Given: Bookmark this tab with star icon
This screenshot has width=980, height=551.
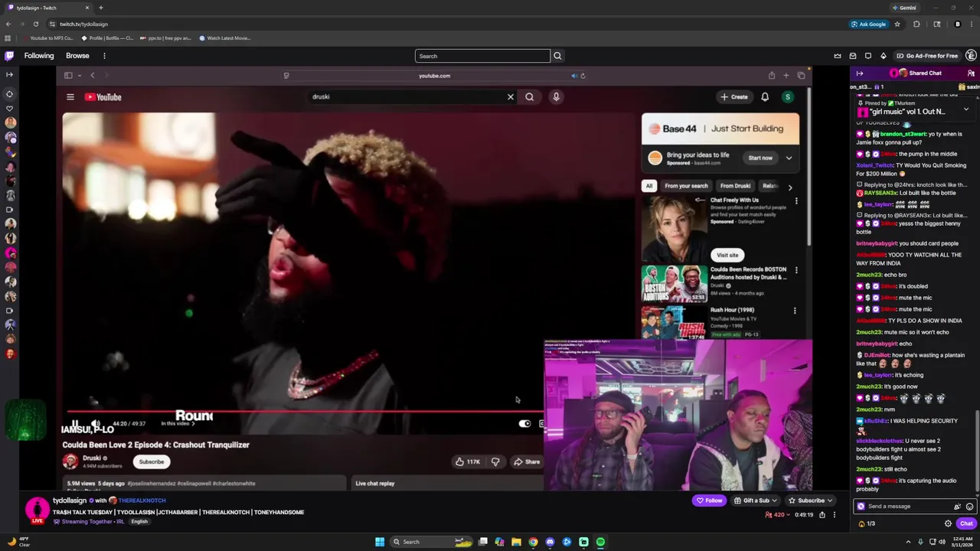Looking at the screenshot, I should [x=897, y=24].
